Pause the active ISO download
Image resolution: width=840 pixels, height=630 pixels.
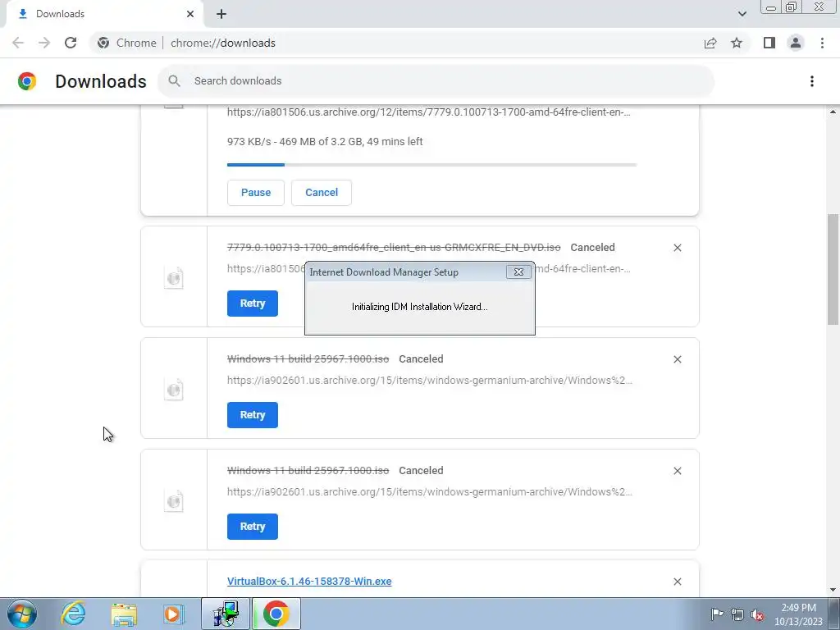coord(256,192)
